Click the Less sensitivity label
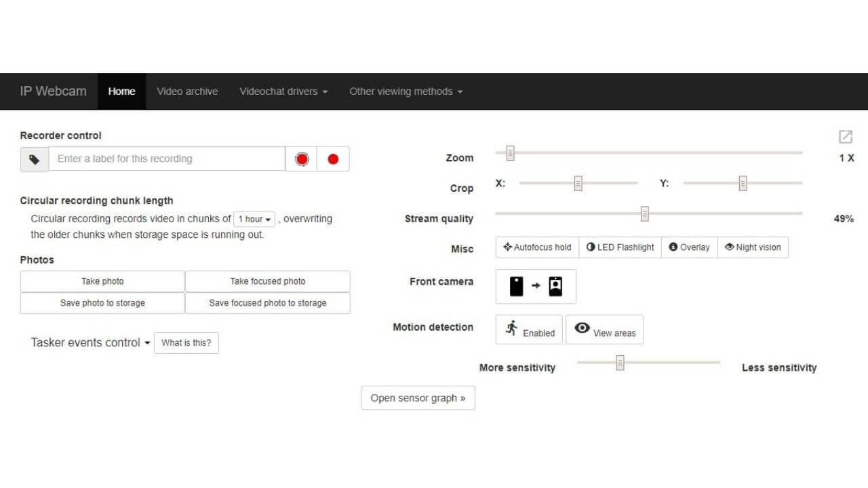The height and width of the screenshot is (488, 868). [779, 368]
